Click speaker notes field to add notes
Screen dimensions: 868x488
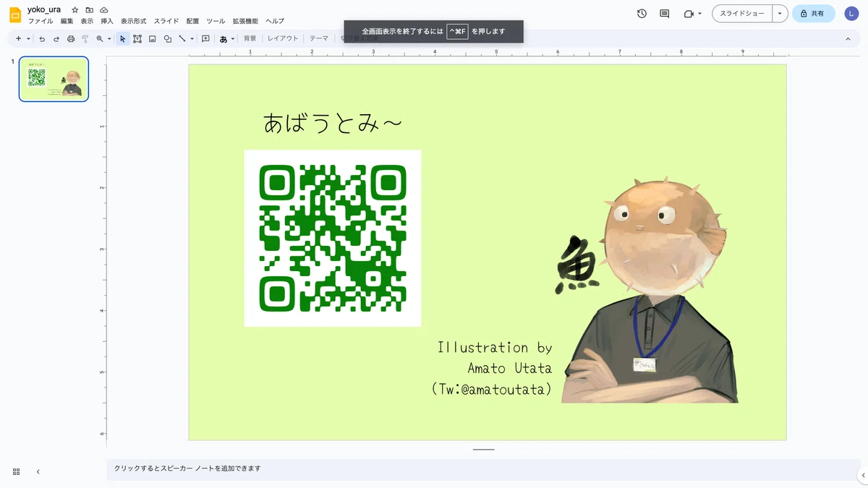pos(483,468)
